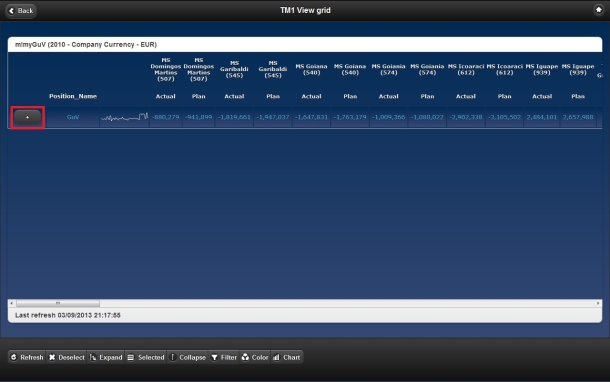Click the horizontal scrollbar left arrow
The width and height of the screenshot is (610, 382).
click(x=12, y=303)
